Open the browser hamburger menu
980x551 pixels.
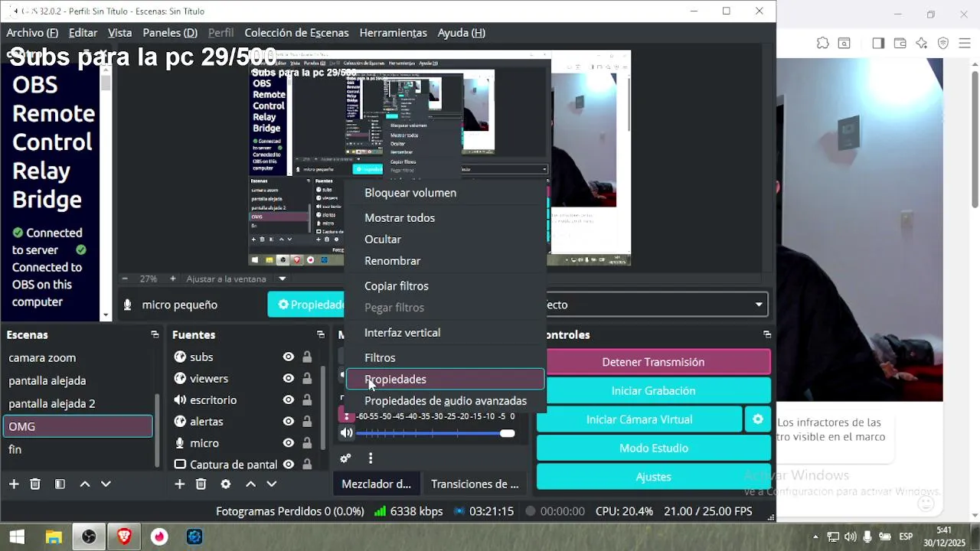(x=965, y=43)
